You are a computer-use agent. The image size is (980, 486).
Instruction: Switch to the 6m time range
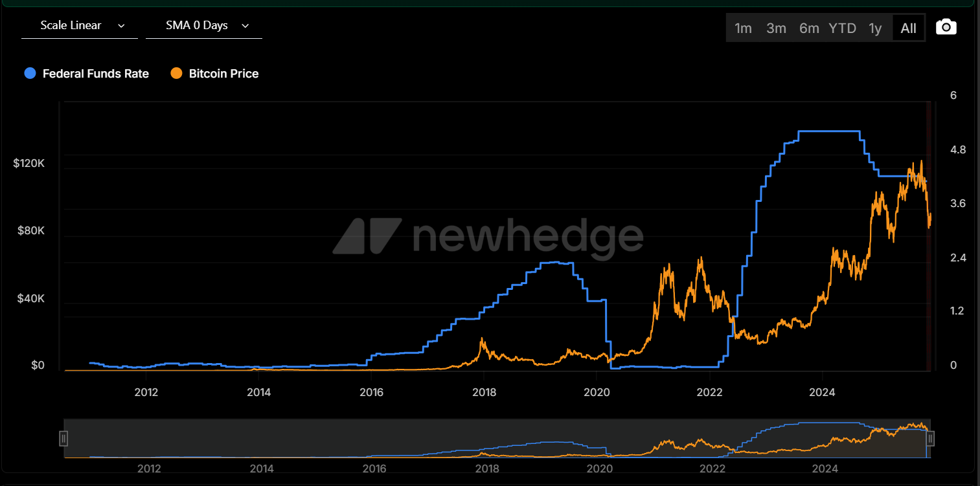click(809, 28)
